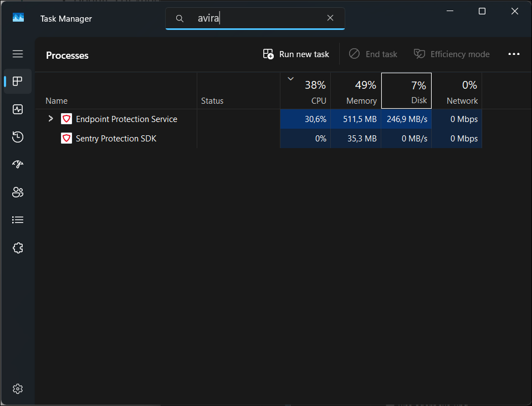Click the 511,5 MB memory value
The height and width of the screenshot is (406, 532).
(360, 119)
